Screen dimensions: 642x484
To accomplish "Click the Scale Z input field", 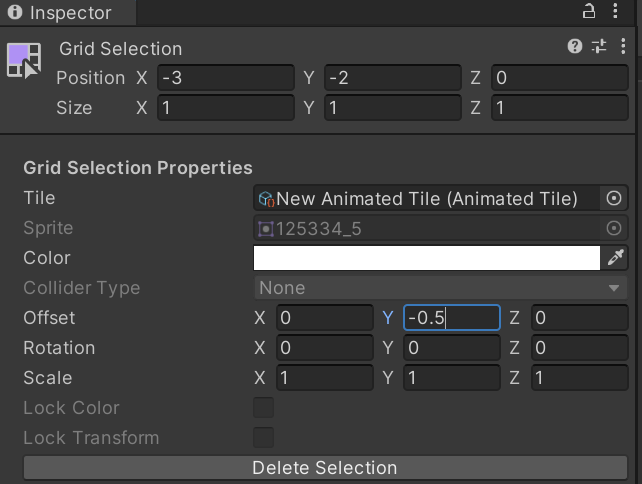I will 578,378.
